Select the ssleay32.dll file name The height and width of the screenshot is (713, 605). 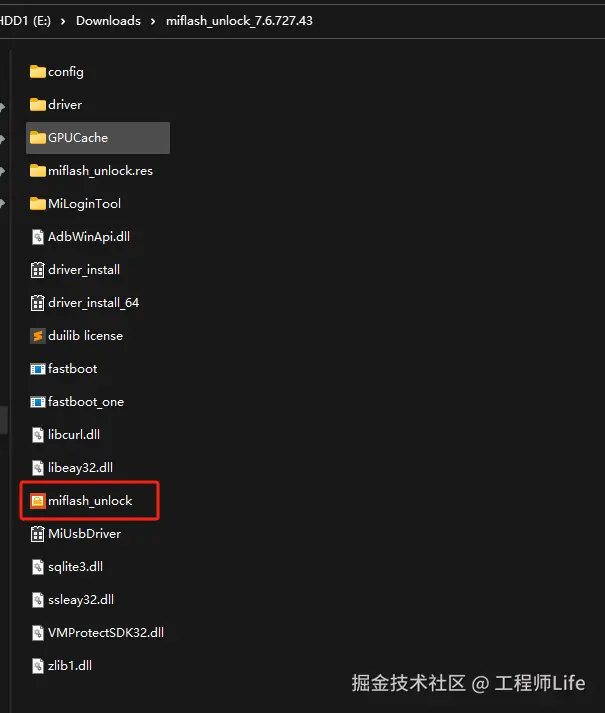[81, 600]
